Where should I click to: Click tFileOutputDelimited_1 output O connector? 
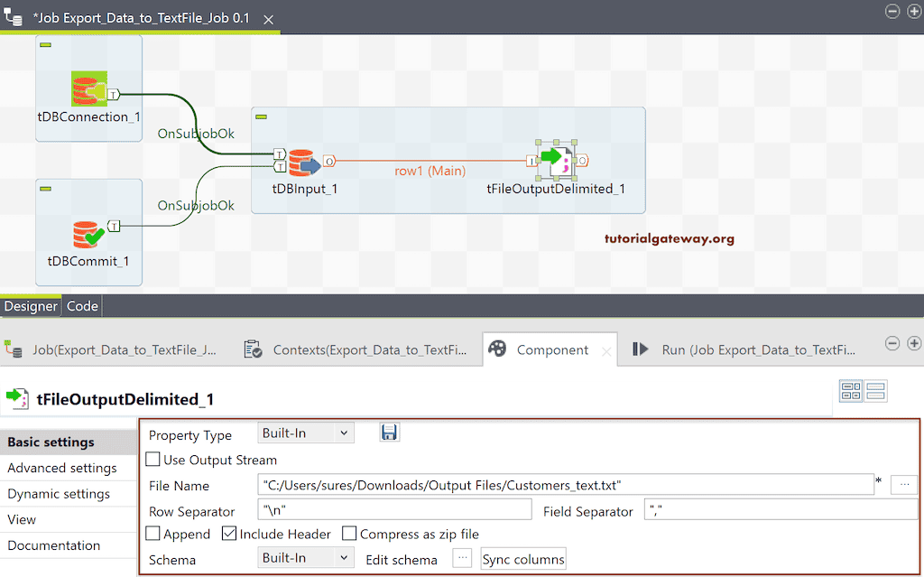(x=582, y=161)
